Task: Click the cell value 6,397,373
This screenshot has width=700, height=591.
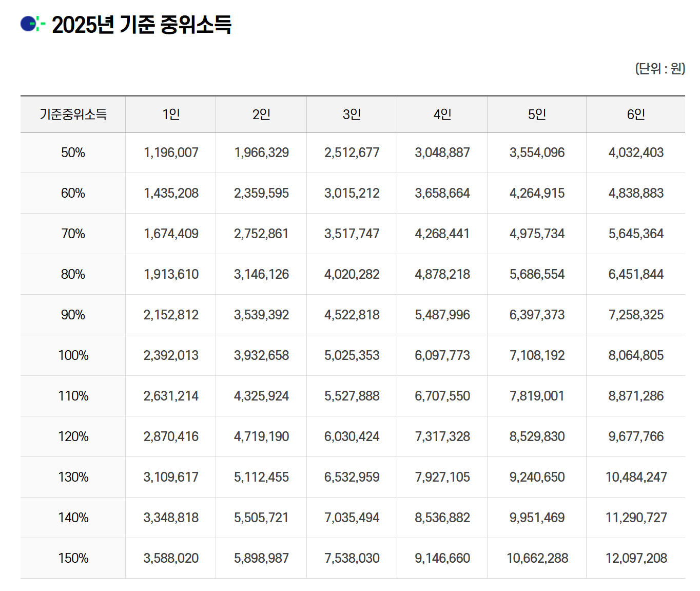Action: point(537,315)
